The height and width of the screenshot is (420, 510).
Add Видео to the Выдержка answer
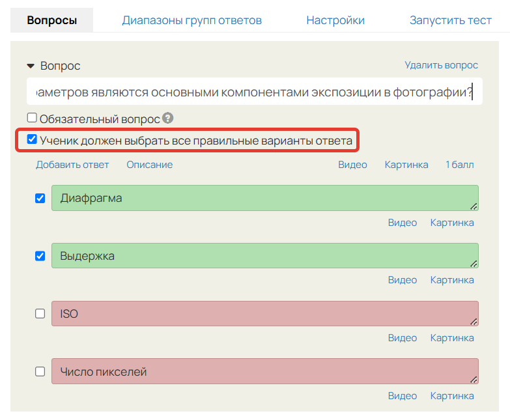tap(403, 280)
